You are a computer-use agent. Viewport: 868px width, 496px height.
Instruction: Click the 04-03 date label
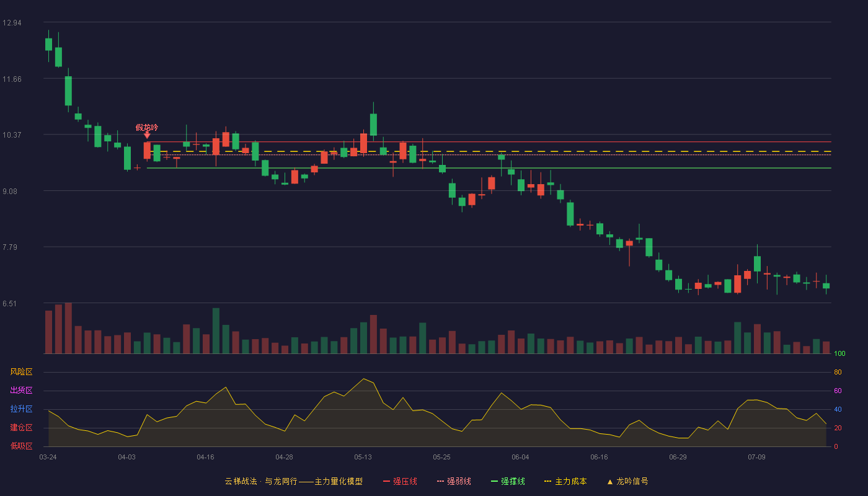tap(126, 457)
